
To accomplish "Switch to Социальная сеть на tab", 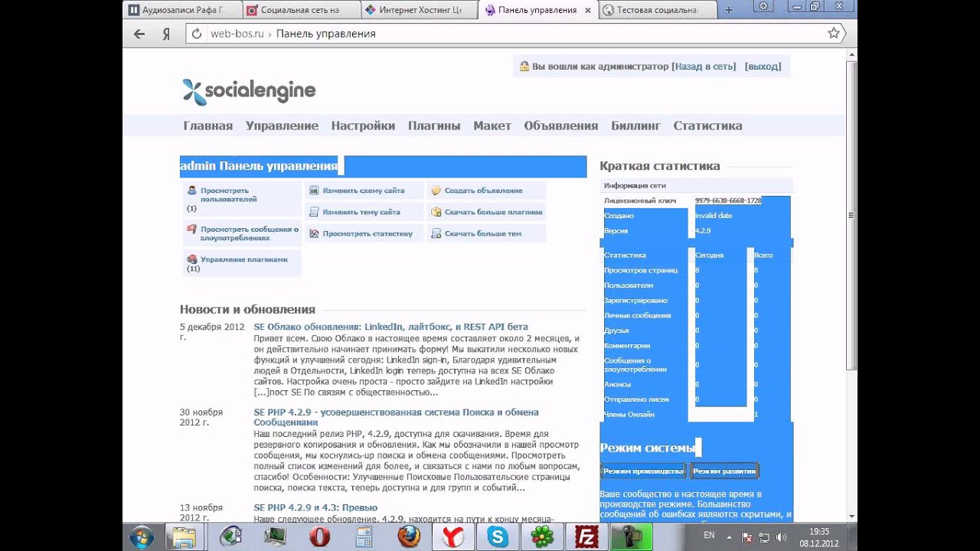I will 300,10.
